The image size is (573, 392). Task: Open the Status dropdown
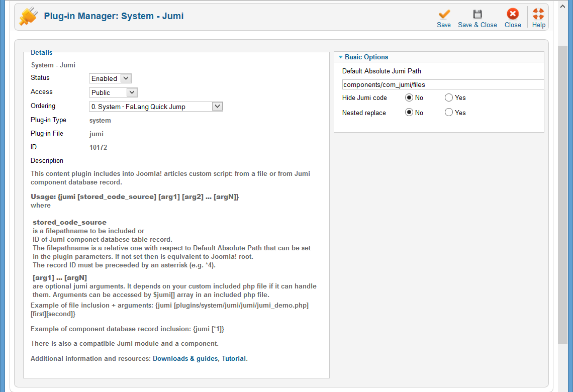110,78
